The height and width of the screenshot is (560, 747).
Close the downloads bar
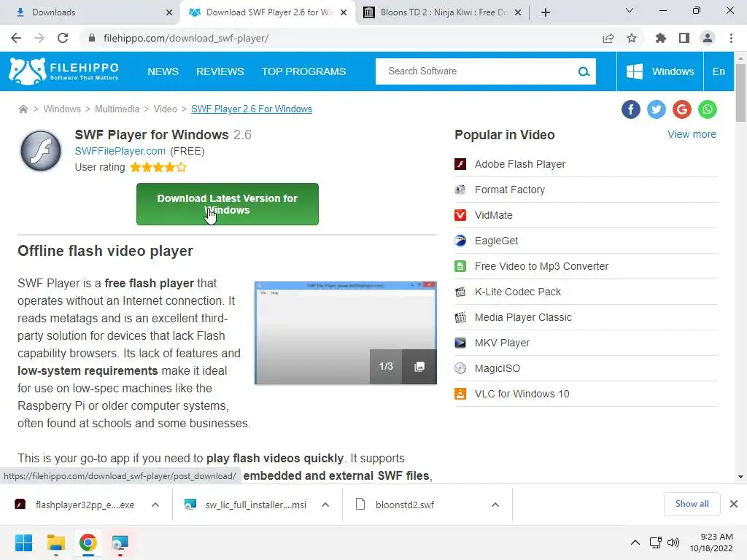click(x=734, y=504)
